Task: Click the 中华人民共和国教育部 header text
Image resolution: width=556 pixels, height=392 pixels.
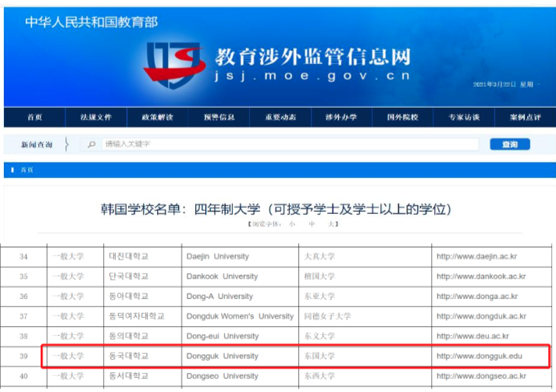Action: coord(91,23)
